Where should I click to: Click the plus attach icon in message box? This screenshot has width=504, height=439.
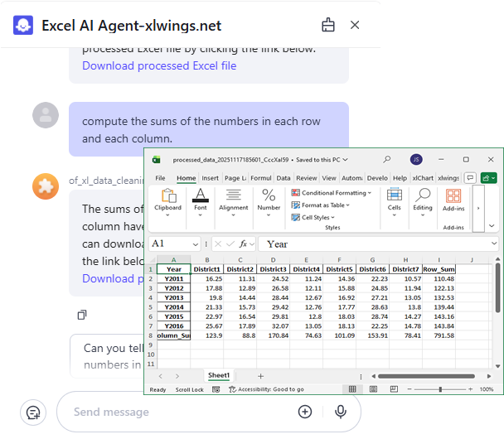tap(305, 412)
